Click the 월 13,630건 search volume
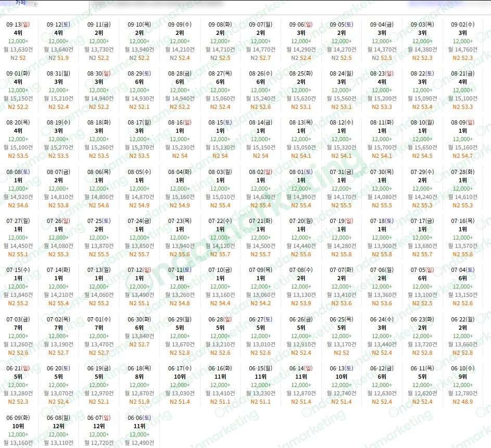 [x=18, y=49]
